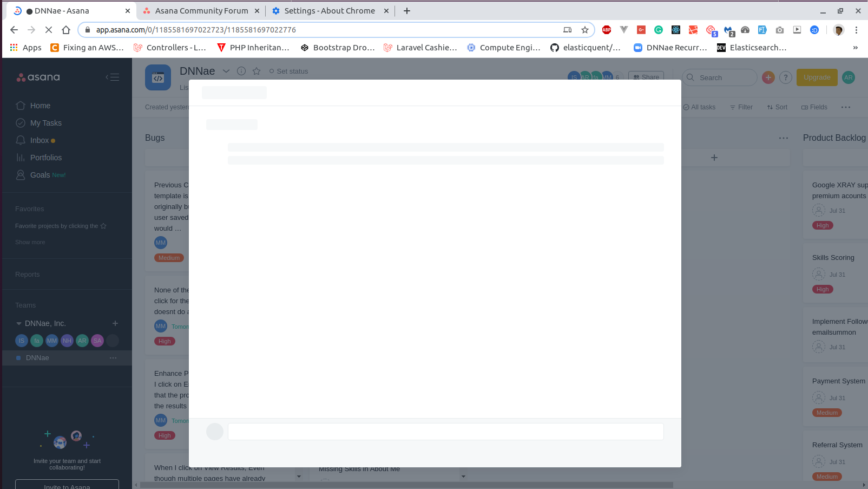Image resolution: width=868 pixels, height=489 pixels.
Task: Favorite the DNNae project star
Action: [257, 71]
